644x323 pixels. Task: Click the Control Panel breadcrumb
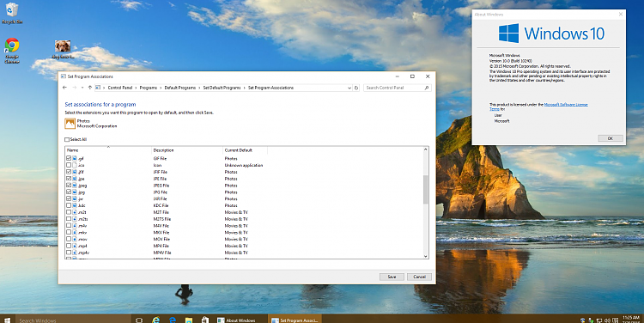[120, 88]
